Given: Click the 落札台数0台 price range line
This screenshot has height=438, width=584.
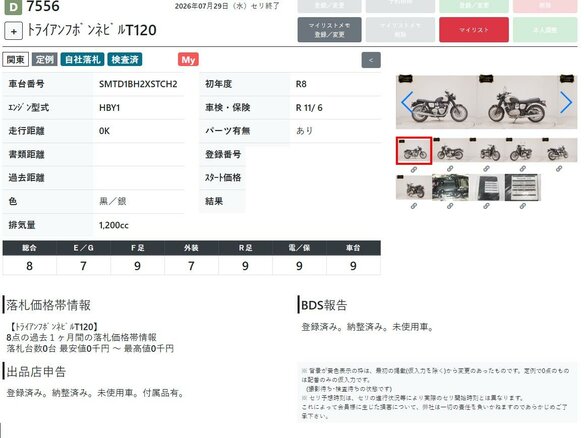Looking at the screenshot, I should 90,349.
